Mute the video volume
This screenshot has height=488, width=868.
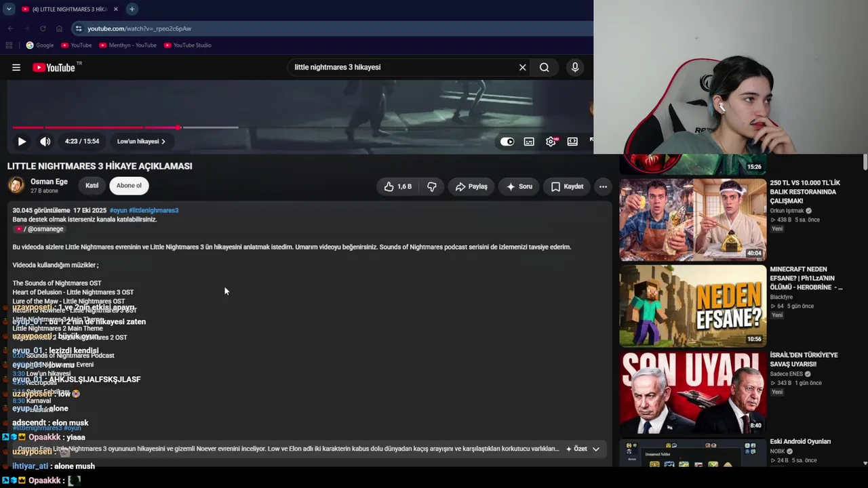[x=45, y=142]
